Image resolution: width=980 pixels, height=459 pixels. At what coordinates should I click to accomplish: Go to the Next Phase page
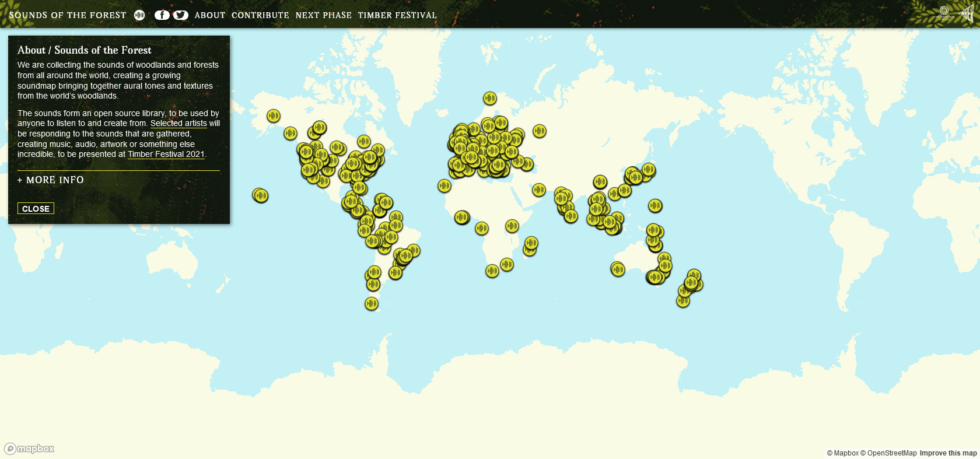click(x=324, y=15)
